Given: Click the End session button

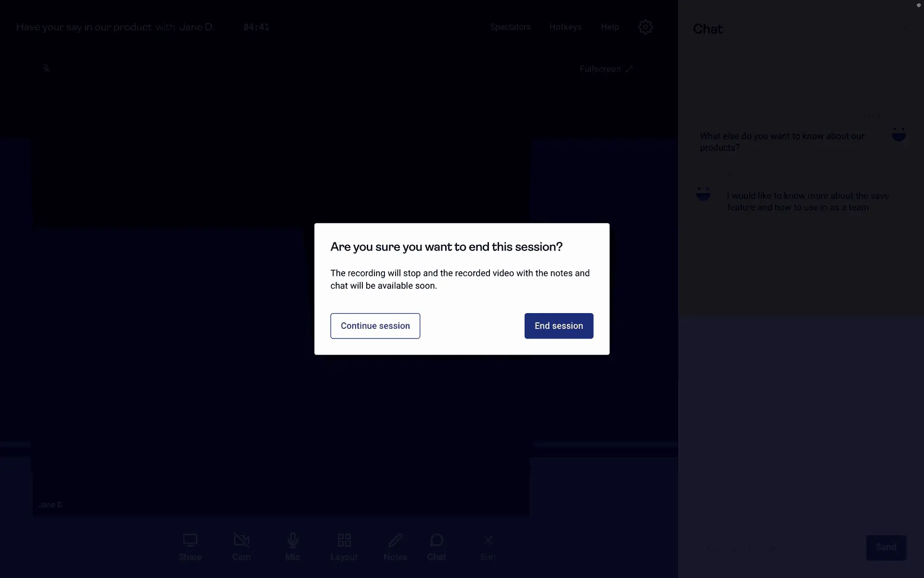Looking at the screenshot, I should click(558, 326).
